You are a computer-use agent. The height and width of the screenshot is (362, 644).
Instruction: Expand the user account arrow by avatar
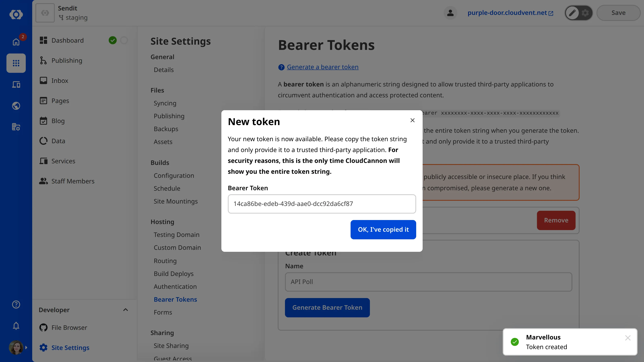(26, 348)
